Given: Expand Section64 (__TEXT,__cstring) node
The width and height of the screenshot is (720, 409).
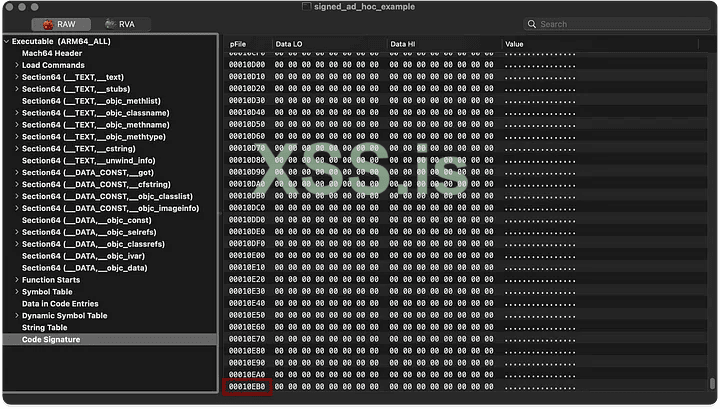Looking at the screenshot, I should 17,149.
